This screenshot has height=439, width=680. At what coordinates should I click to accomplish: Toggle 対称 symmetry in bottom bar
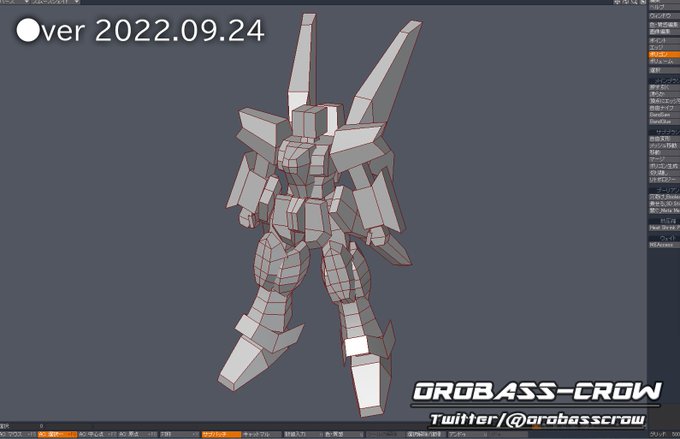[179, 434]
